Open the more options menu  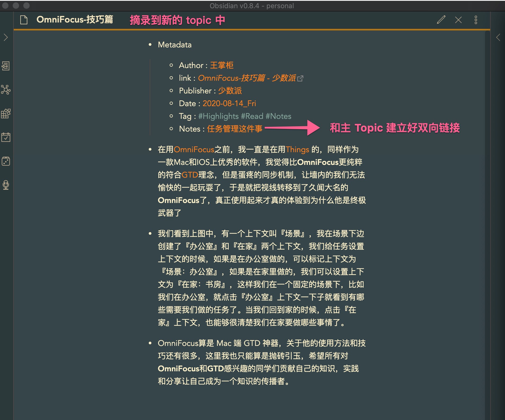476,20
